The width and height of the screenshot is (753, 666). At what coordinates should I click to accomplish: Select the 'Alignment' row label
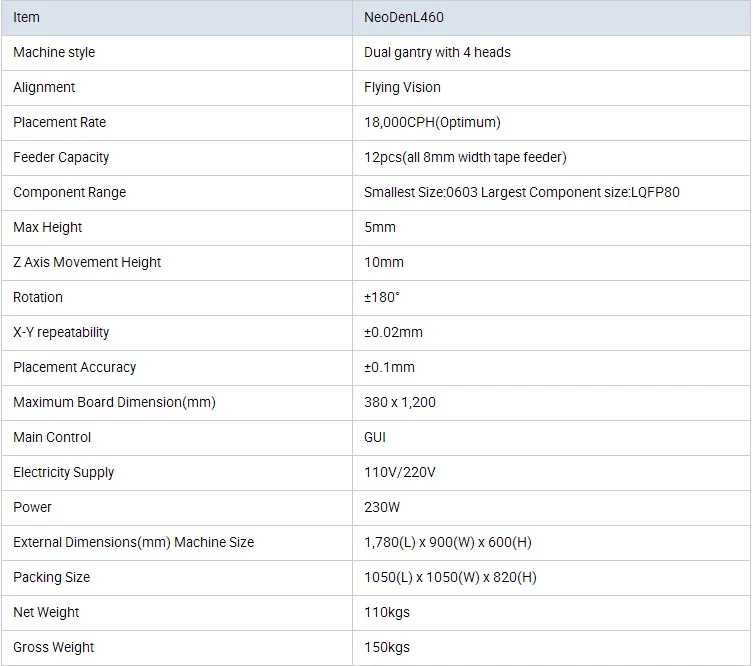point(44,87)
